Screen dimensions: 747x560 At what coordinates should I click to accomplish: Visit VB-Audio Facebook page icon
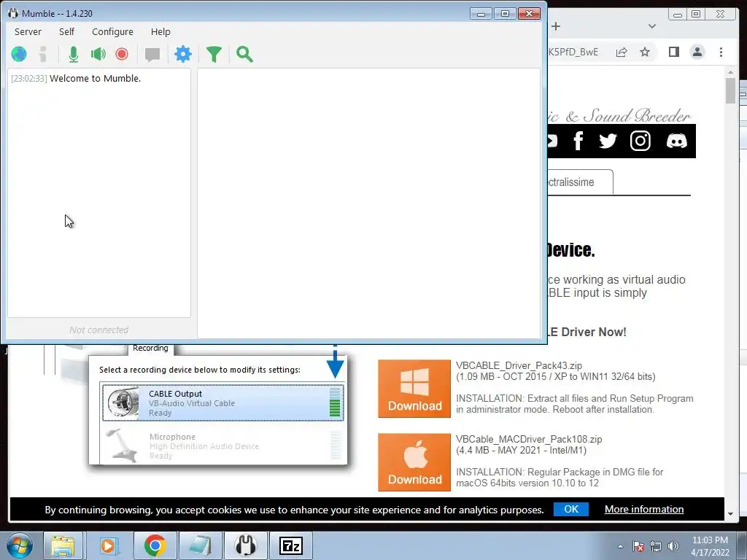[578, 141]
